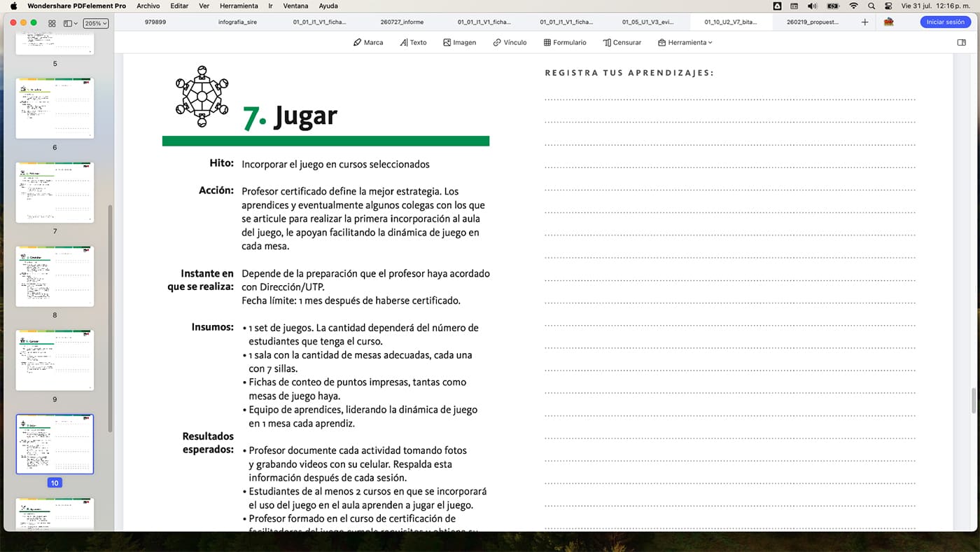Toggle the right properties panel icon
Image resolution: width=980 pixels, height=552 pixels.
click(961, 43)
